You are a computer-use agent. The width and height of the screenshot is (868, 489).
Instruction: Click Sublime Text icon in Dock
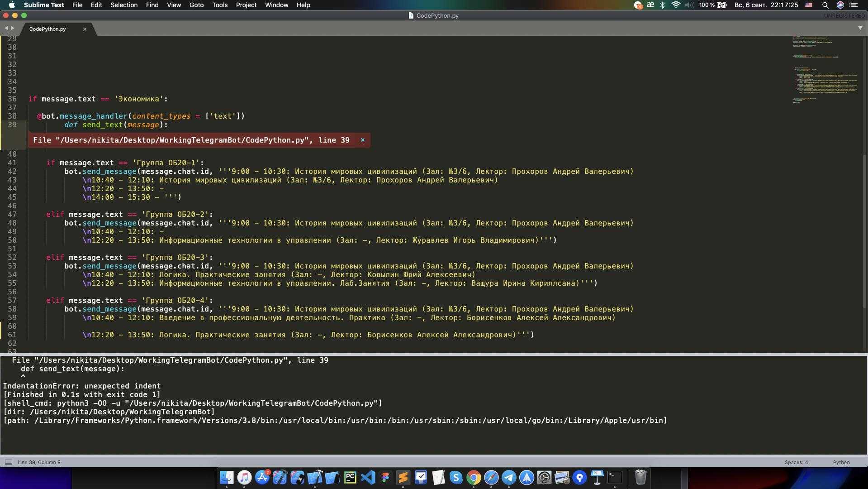[x=403, y=477]
